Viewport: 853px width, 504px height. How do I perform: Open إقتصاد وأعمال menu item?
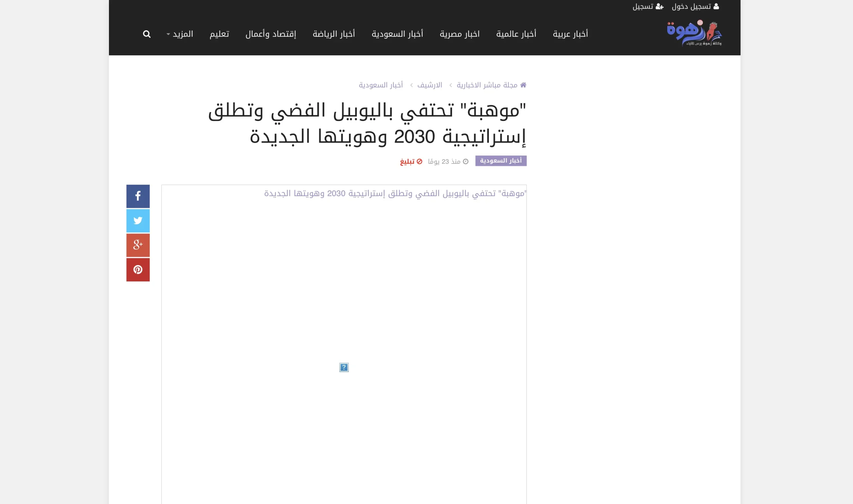[x=271, y=34]
